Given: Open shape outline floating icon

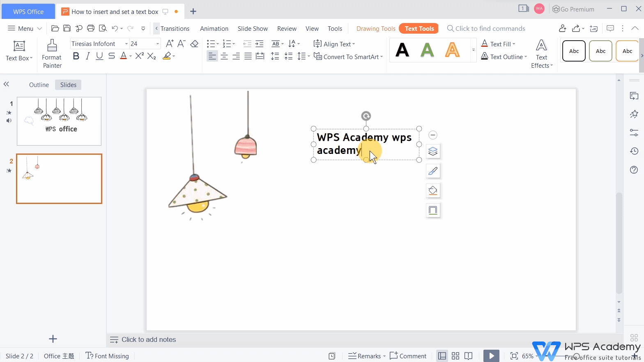Looking at the screenshot, I should point(433,210).
